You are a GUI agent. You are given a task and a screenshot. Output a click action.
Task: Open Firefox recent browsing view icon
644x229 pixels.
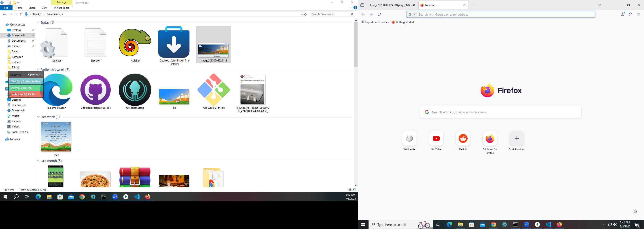362,5
